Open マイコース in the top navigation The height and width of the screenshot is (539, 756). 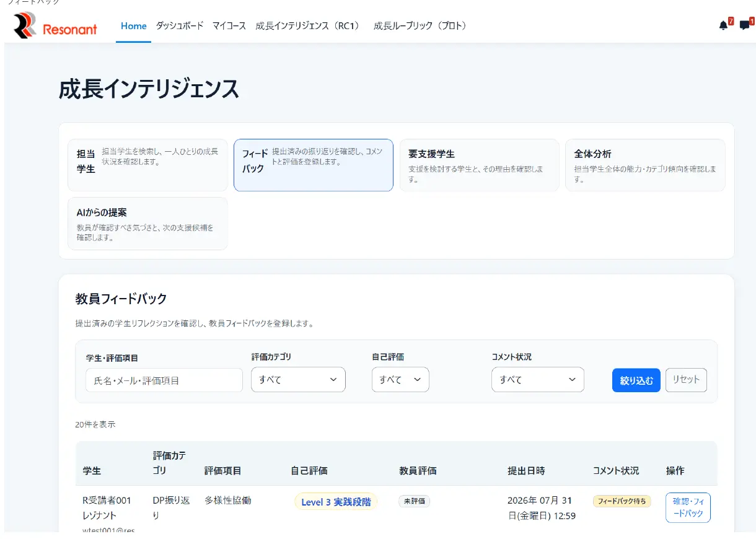[x=229, y=26]
